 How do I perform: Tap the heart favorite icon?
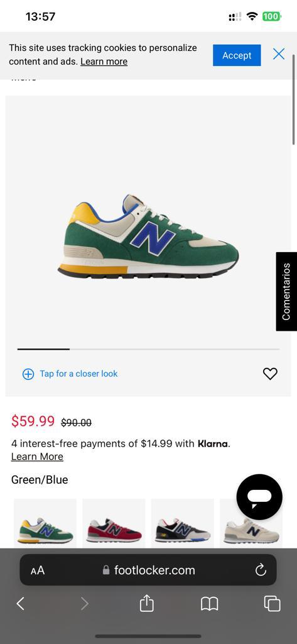(270, 374)
